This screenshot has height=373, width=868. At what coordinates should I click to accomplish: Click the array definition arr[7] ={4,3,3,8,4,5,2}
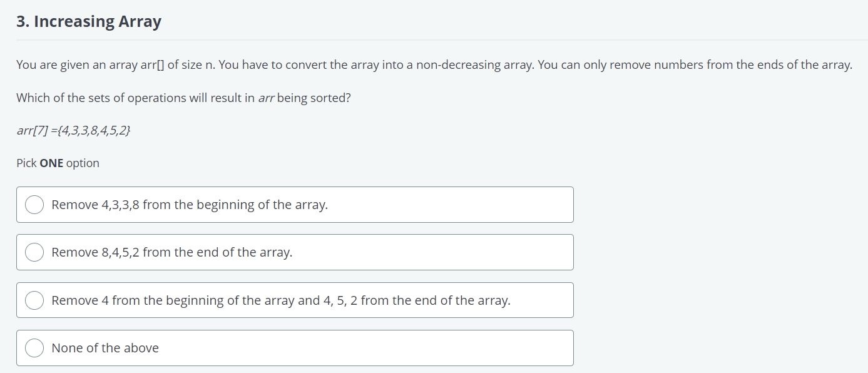click(73, 131)
